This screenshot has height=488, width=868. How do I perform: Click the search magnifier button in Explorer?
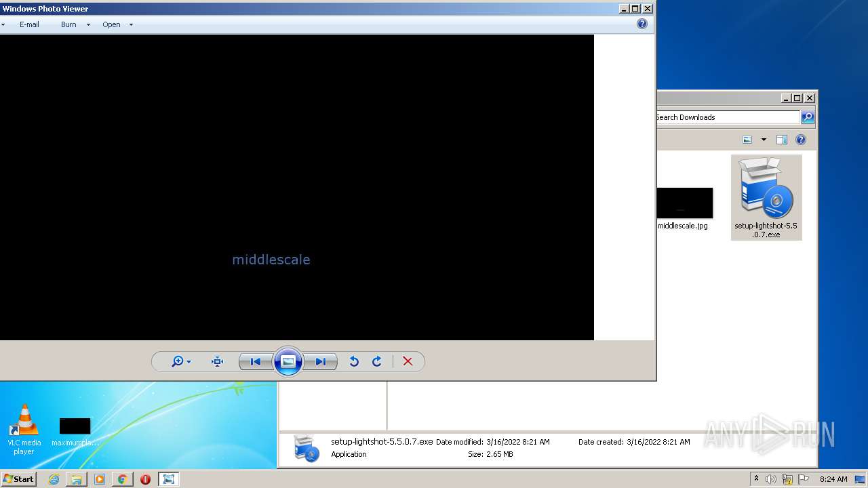[807, 117]
